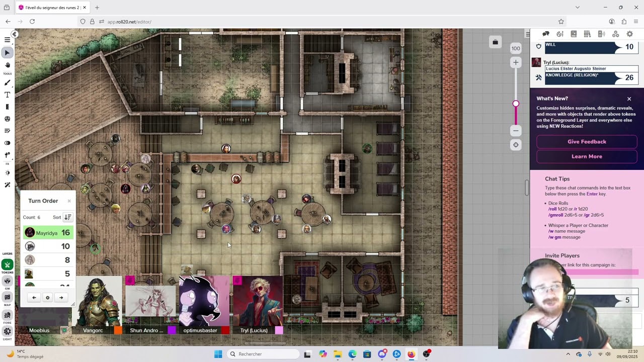Click the Learn More button
644x362 pixels.
pyautogui.click(x=587, y=156)
